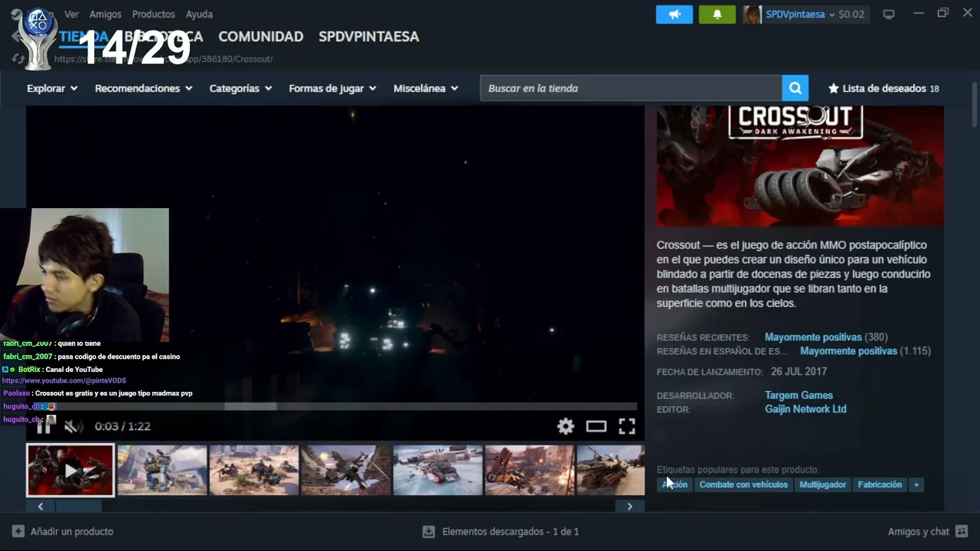This screenshot has height=551, width=980.
Task: Click the blue magnifier search button
Action: click(795, 88)
